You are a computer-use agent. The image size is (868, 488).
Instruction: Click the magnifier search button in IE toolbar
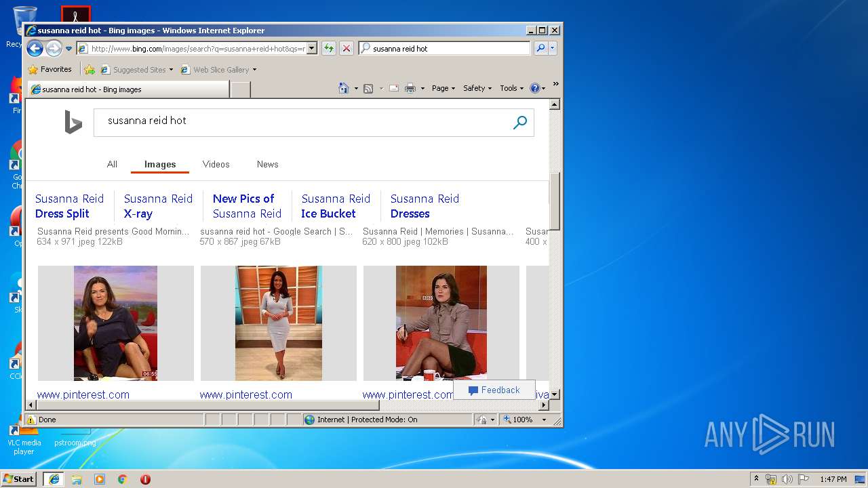tap(540, 48)
